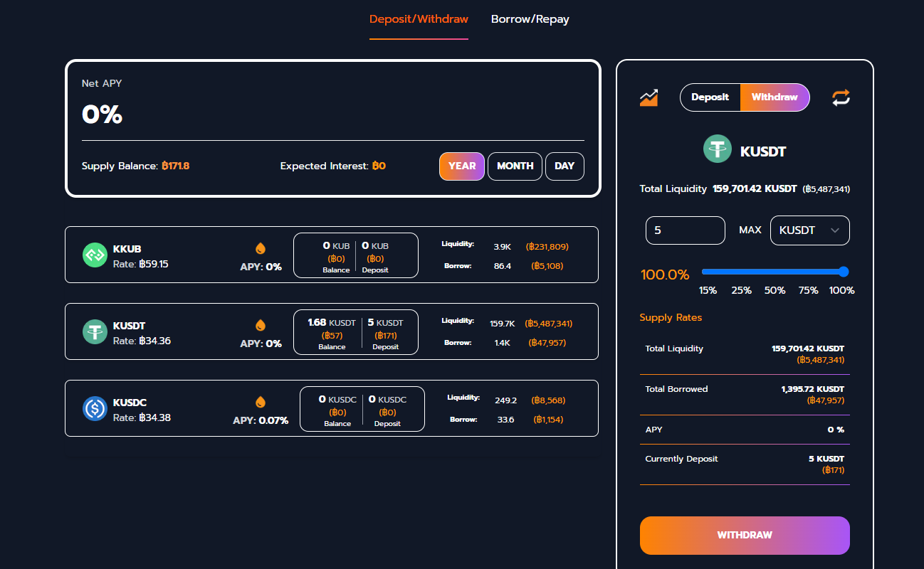This screenshot has width=924, height=569.
Task: Click the droplet icon above KUSDC APY
Action: click(261, 402)
